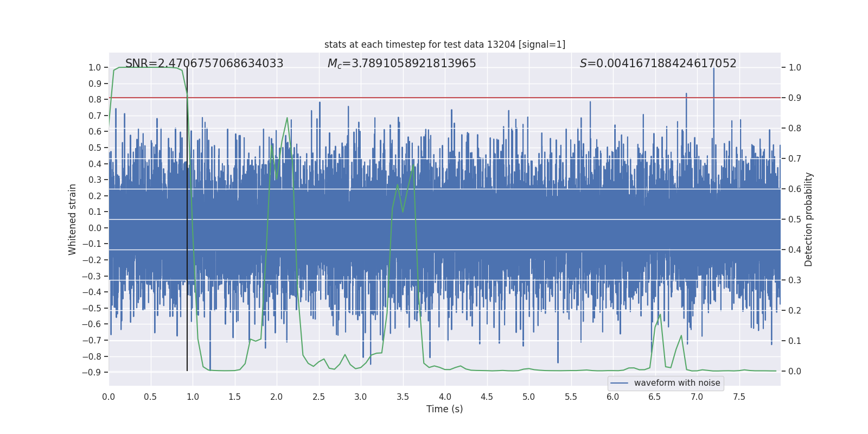868x434 pixels.
Task: Click the blue line sample in the legend
Action: click(x=619, y=383)
